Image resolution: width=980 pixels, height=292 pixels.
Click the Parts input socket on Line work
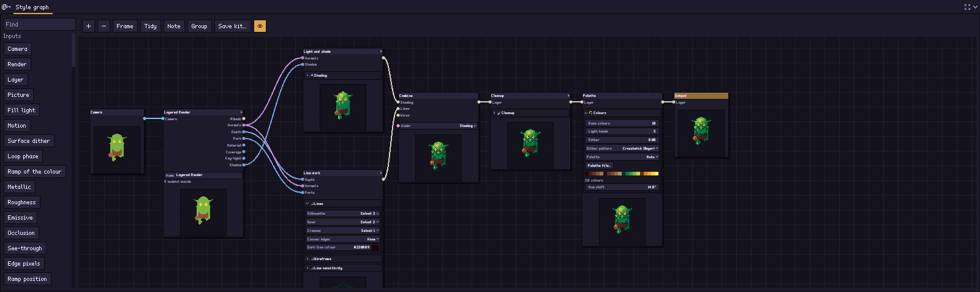tap(303, 193)
